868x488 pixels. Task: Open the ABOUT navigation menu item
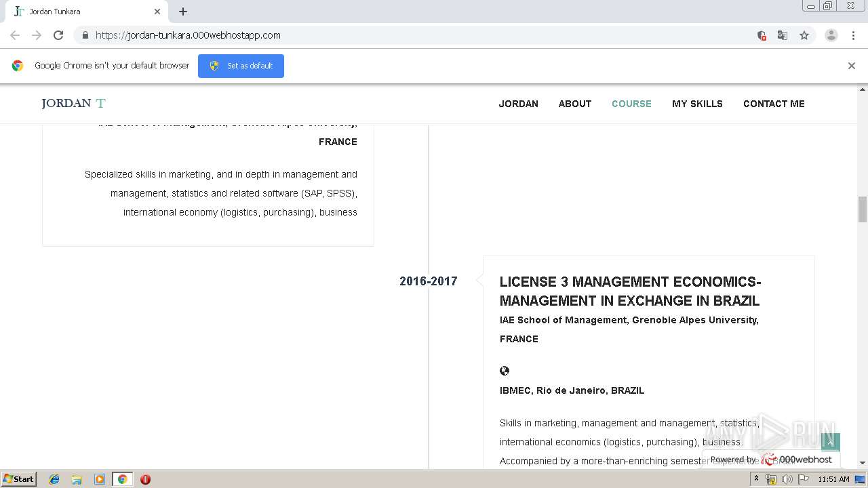pyautogui.click(x=575, y=104)
